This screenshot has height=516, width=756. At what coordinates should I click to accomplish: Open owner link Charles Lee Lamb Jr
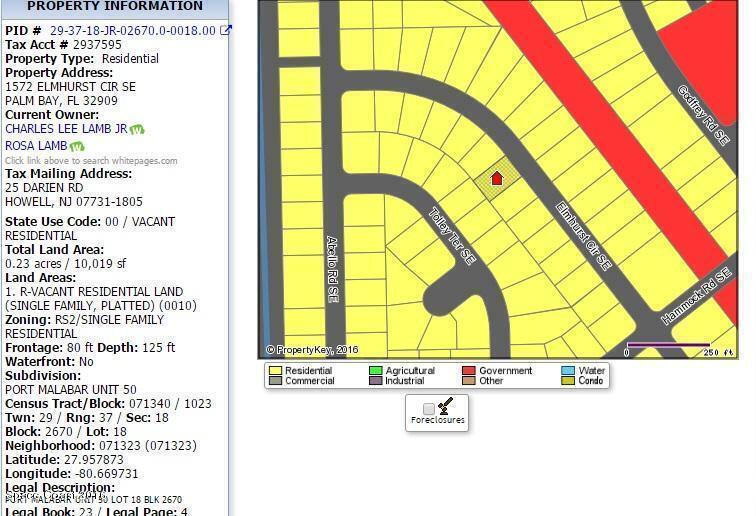pyautogui.click(x=66, y=129)
